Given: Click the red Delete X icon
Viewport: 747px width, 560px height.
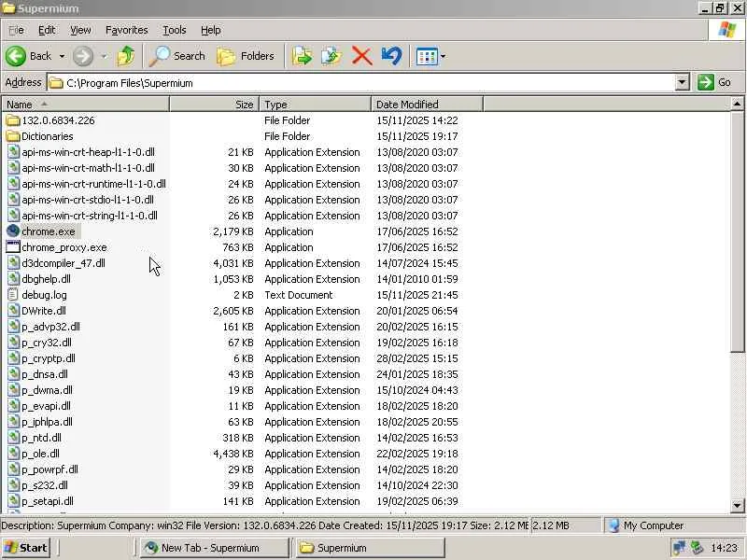Looking at the screenshot, I should (x=362, y=56).
